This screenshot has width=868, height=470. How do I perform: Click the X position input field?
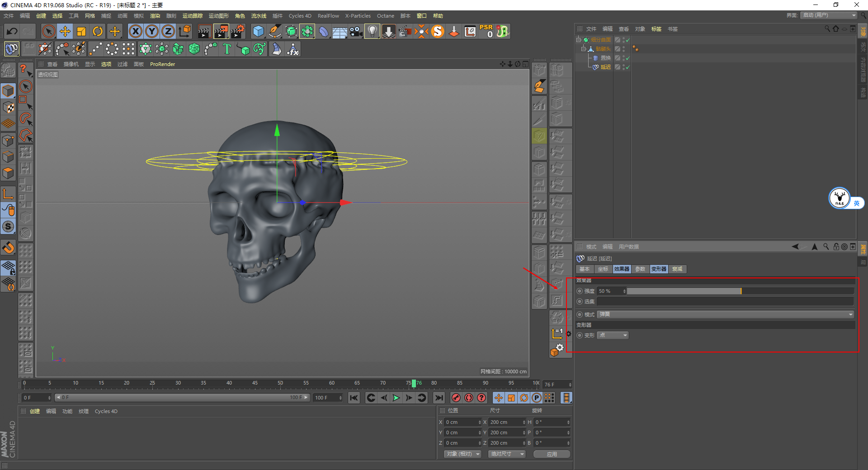click(x=461, y=422)
